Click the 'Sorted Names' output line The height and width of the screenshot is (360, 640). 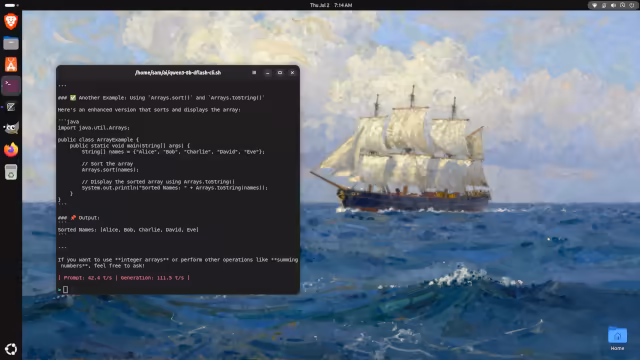(128, 230)
